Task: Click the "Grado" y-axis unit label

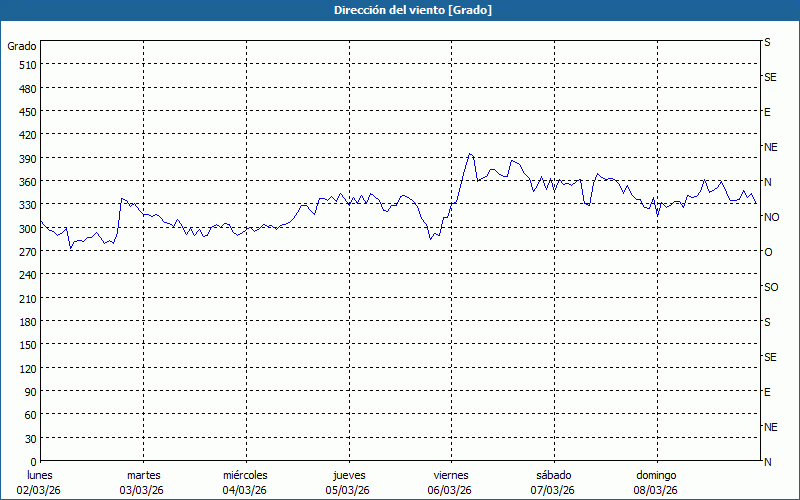Action: 22,46
